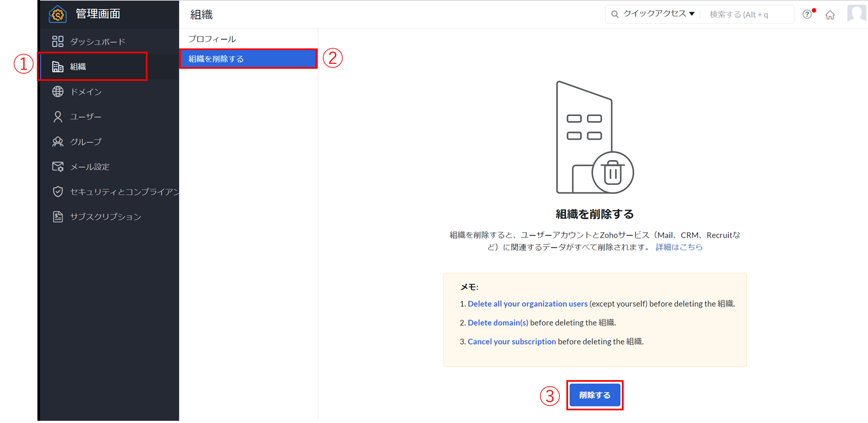Open the user profile avatar
The height and width of the screenshot is (423, 868).
[856, 13]
